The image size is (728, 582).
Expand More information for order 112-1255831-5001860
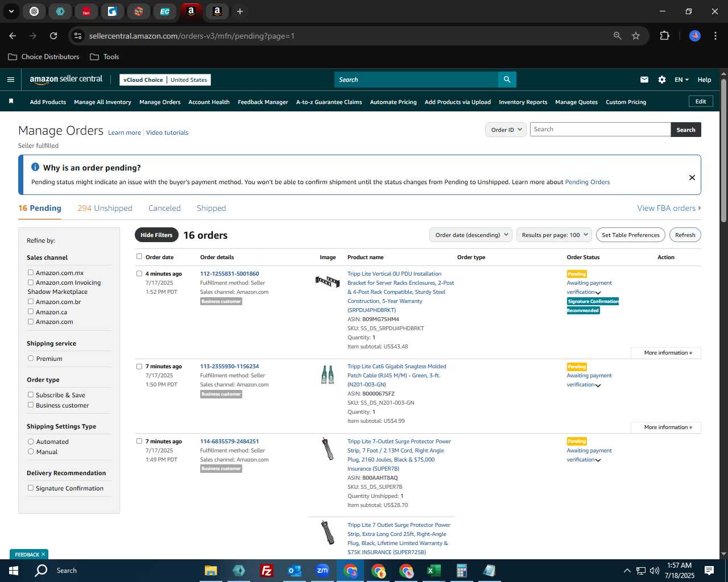[x=666, y=353]
